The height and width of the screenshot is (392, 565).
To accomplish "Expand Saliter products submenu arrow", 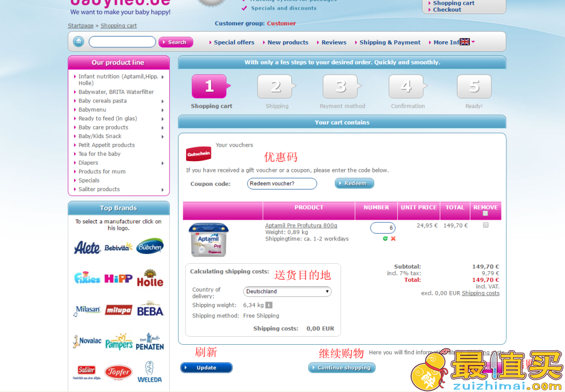I will [163, 190].
